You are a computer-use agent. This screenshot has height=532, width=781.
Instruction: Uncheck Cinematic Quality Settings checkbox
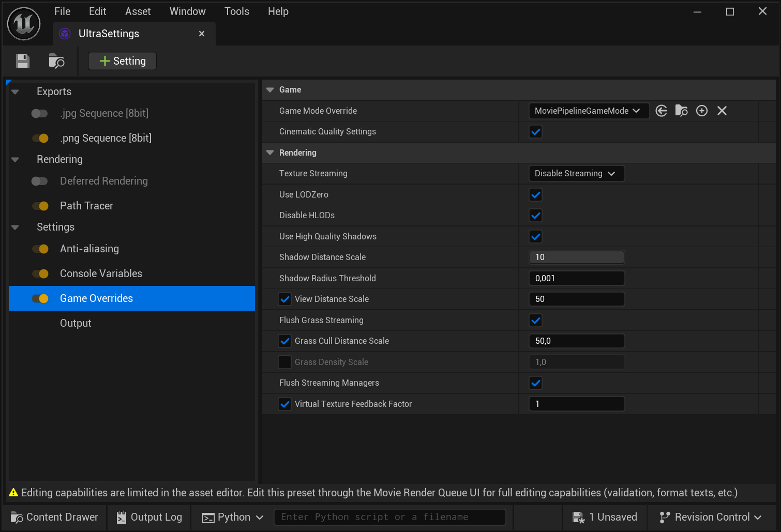point(536,132)
